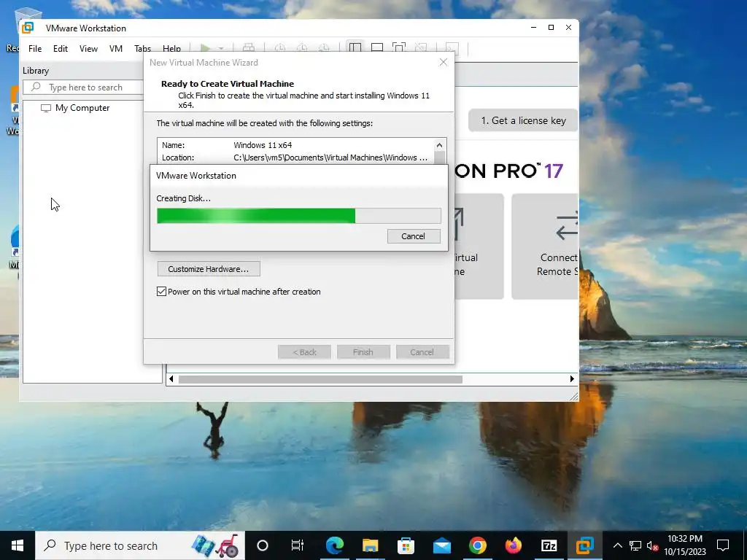Click the horizontal scrollbar thumb in VMware window

[320, 379]
